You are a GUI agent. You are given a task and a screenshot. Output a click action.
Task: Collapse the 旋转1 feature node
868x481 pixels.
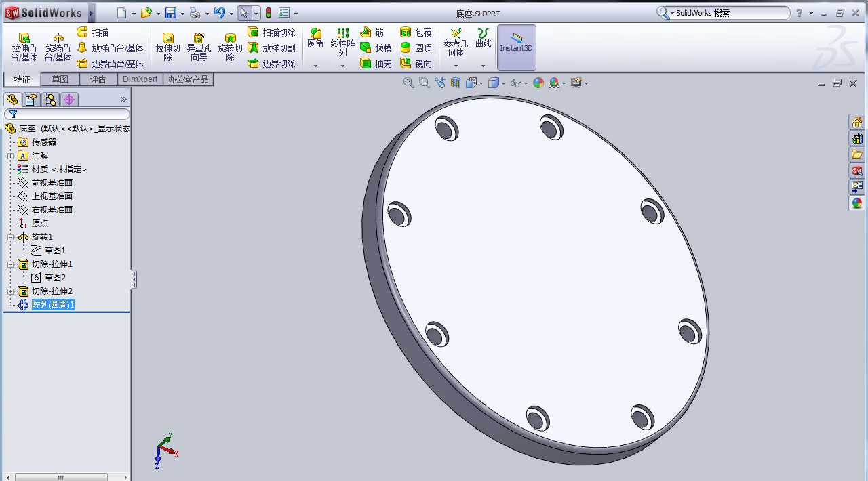(11, 237)
